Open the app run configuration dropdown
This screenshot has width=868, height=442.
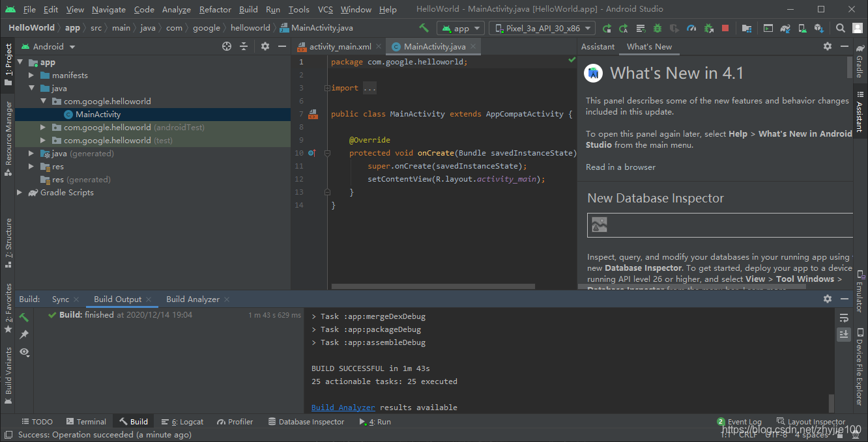coord(461,28)
